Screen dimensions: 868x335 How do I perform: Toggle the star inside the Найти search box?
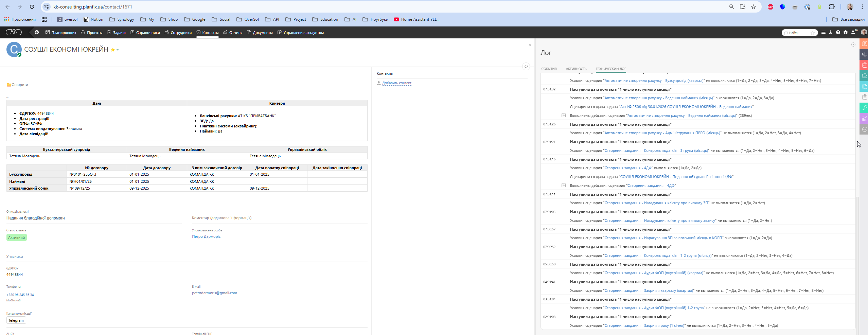coord(813,33)
